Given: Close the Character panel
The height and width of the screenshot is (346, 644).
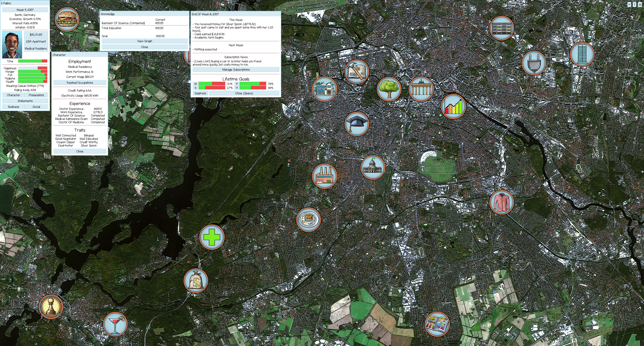Looking at the screenshot, I should point(80,151).
